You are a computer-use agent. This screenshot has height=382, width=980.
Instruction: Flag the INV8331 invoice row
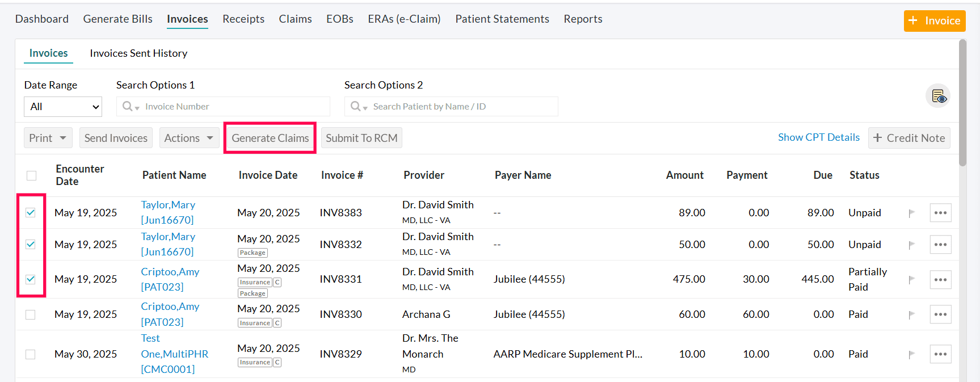point(912,279)
